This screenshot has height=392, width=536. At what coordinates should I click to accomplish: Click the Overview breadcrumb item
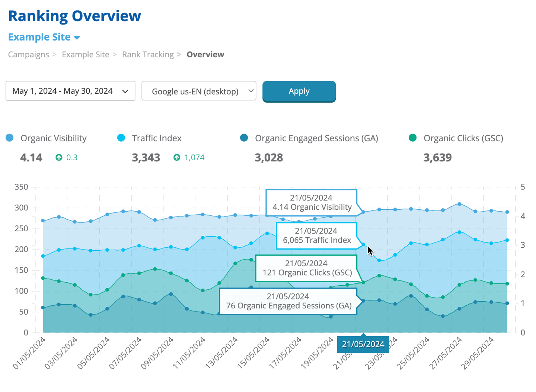(x=205, y=54)
